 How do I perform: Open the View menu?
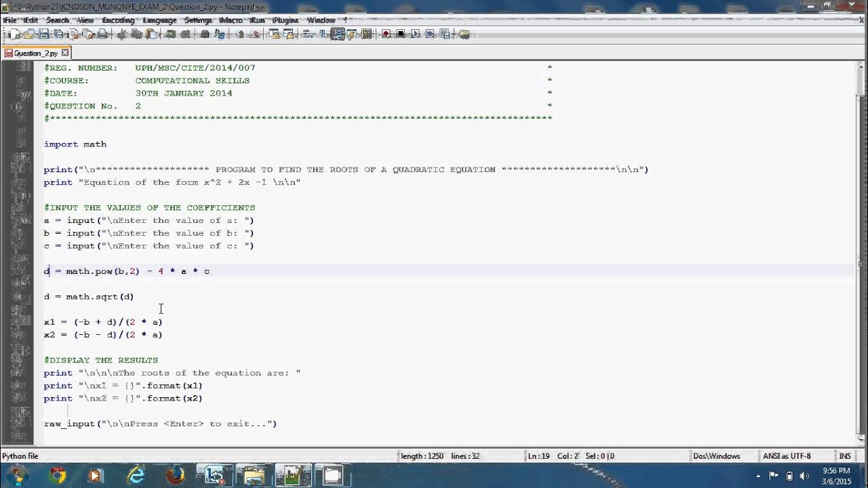tap(85, 20)
